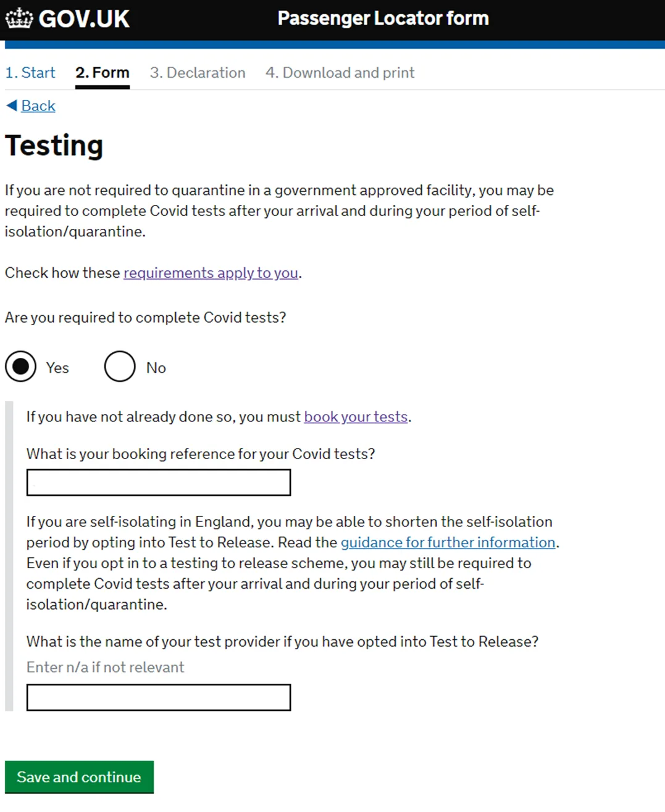Viewport: 665px width, 812px height.
Task: Click the Save and continue button
Action: coord(79,777)
